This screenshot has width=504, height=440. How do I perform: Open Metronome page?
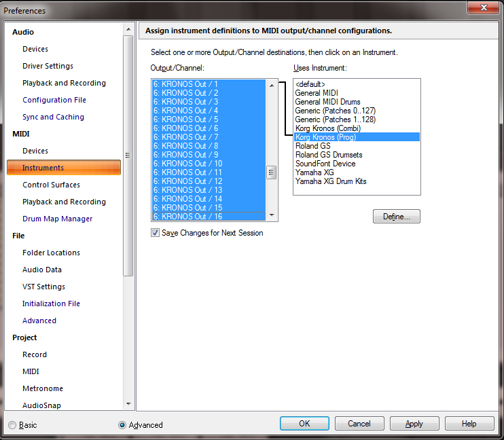(42, 388)
